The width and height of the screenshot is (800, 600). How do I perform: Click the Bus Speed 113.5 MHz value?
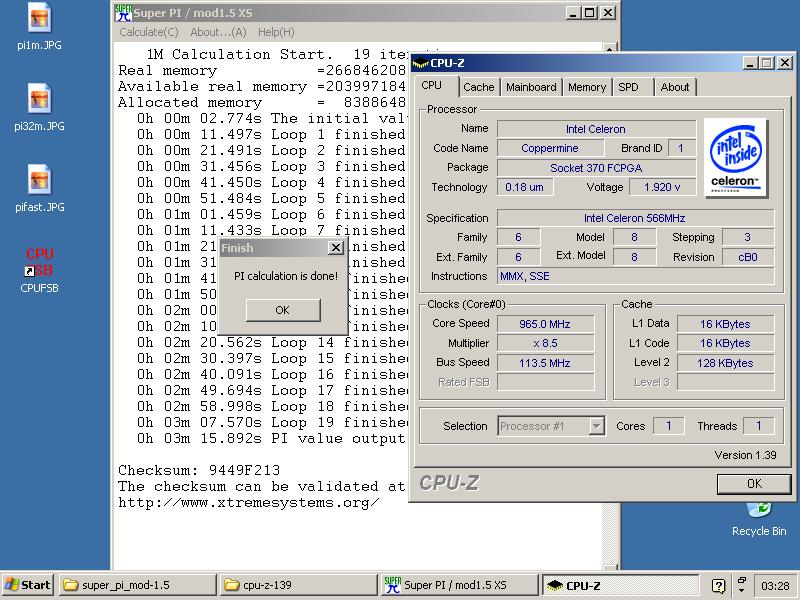coord(545,363)
